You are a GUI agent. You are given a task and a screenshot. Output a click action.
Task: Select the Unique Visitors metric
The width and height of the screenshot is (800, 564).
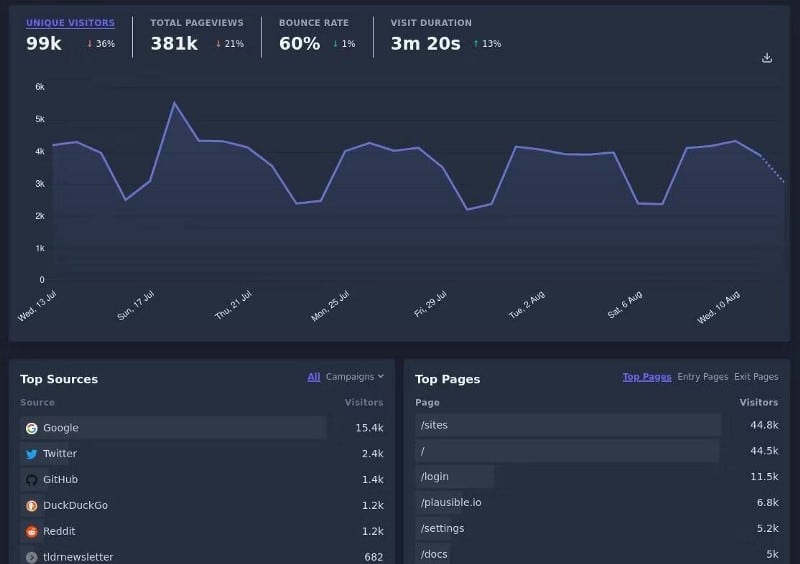point(70,23)
